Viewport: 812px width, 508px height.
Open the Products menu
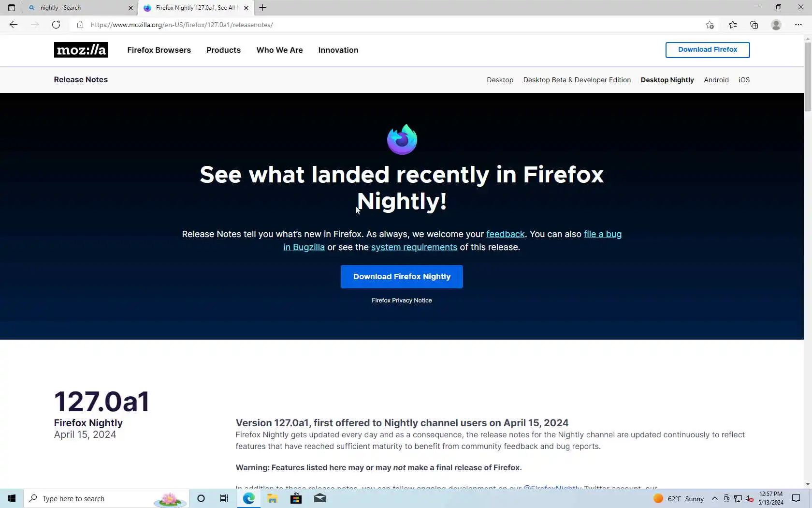(x=223, y=50)
